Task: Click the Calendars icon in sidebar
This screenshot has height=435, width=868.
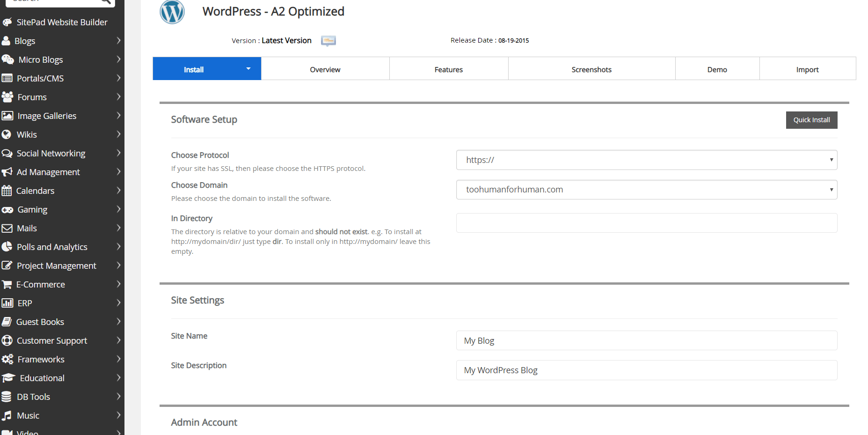Action: [x=7, y=191]
